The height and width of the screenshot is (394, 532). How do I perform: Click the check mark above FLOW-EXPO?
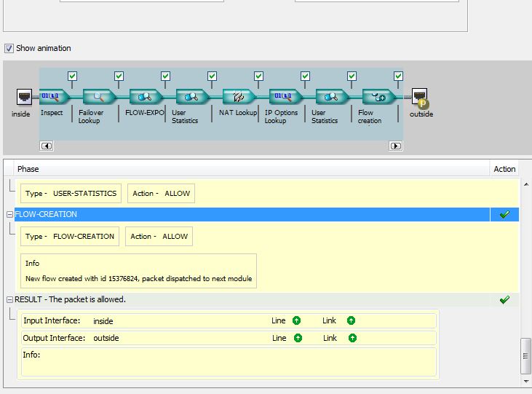(166, 76)
